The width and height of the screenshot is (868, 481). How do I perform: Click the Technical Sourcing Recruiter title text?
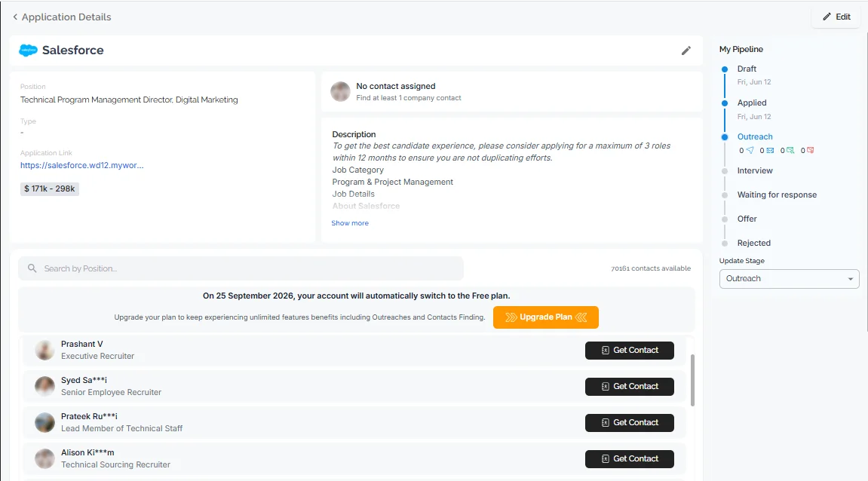point(115,465)
